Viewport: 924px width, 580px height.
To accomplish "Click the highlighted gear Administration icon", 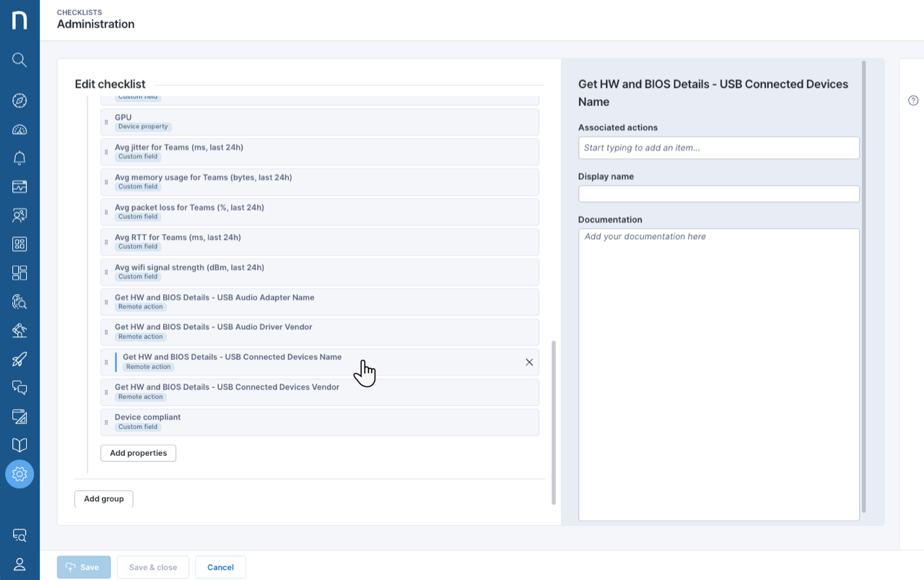I will (x=19, y=474).
